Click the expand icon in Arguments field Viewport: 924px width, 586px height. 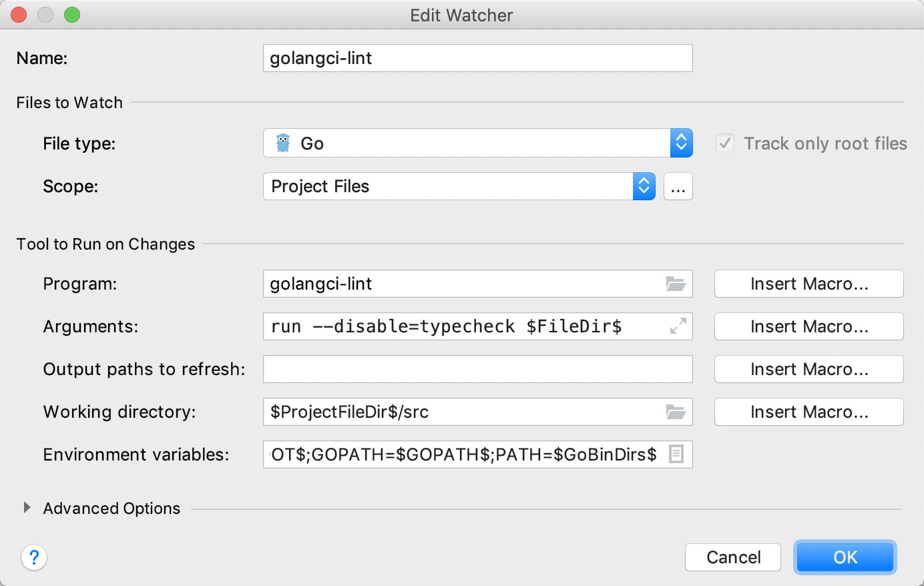(678, 326)
